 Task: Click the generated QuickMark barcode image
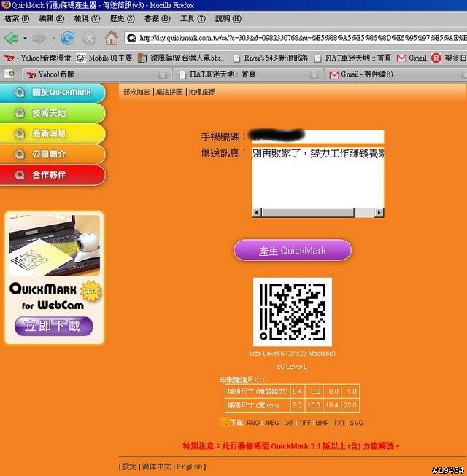pos(293,312)
